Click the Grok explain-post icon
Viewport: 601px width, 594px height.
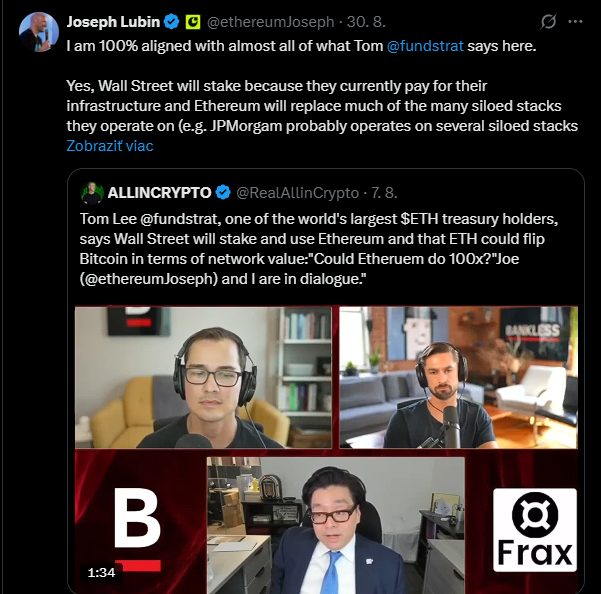click(548, 22)
